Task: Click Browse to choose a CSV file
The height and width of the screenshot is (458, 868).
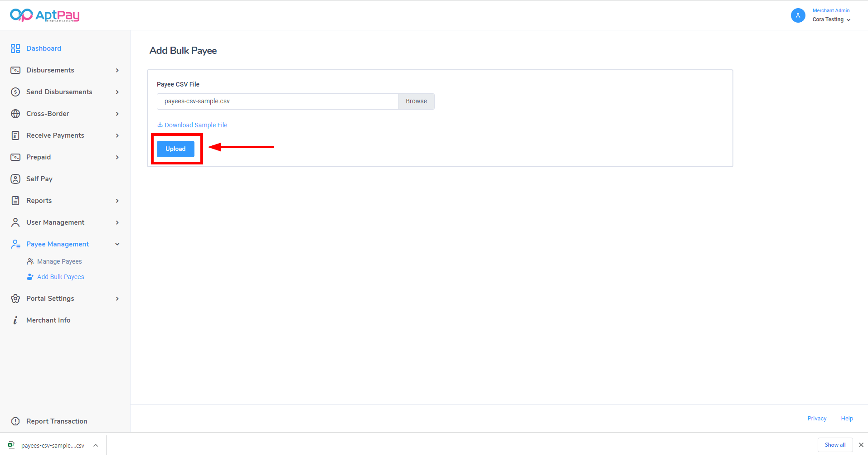Action: click(416, 101)
